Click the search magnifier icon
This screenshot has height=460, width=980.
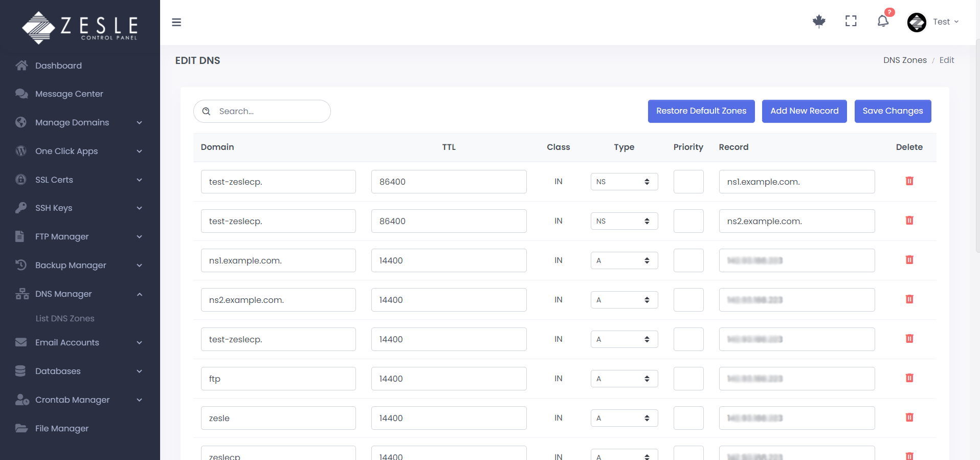(207, 112)
